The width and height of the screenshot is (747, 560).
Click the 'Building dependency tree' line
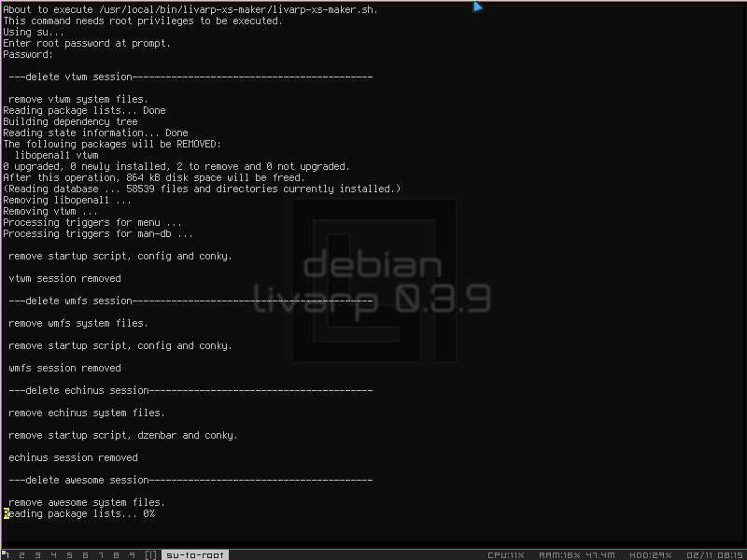[71, 121]
